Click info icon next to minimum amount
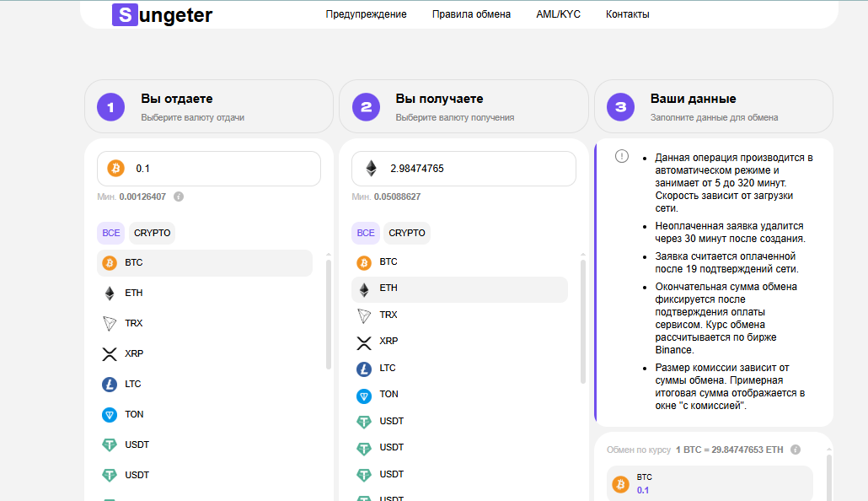Screen dimensions: 868x501 179,197
